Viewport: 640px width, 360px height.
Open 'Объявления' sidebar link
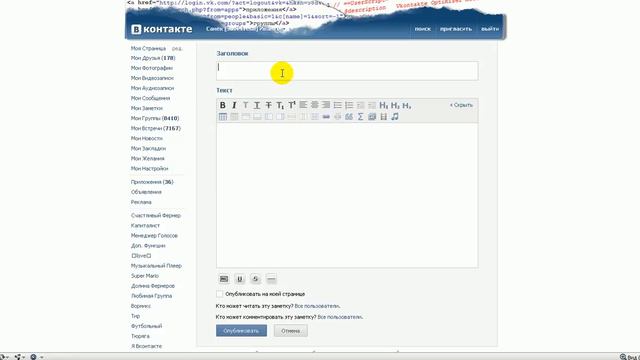coord(146,192)
